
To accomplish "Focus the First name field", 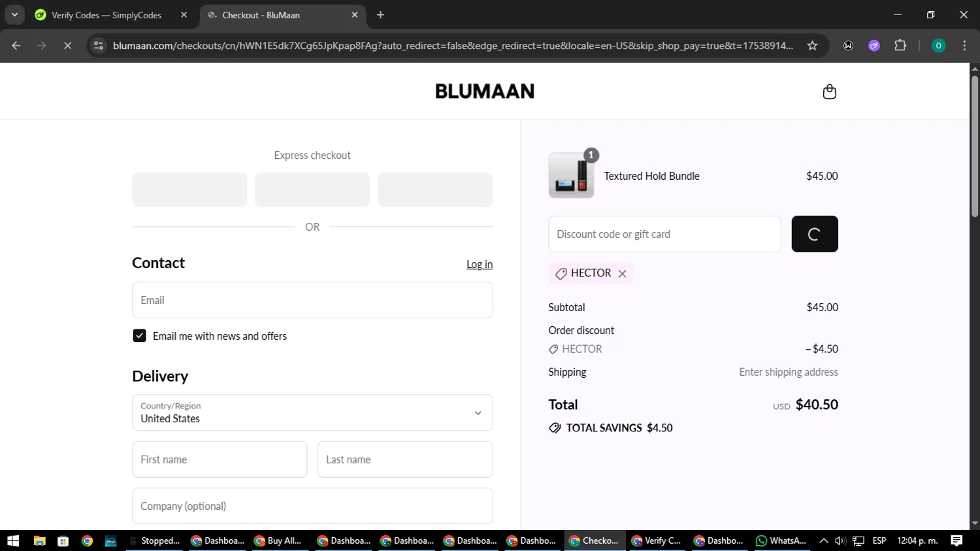I will click(220, 459).
